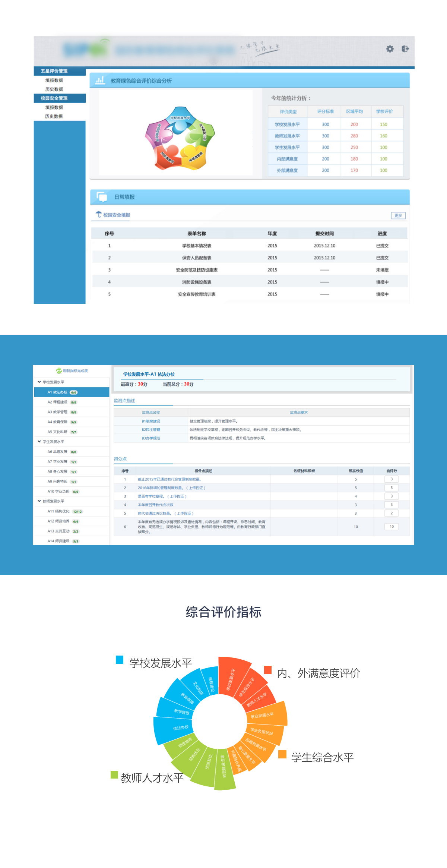Click the green 教师人才水平 legend square
Image resolution: width=447 pixels, height=868 pixels.
(114, 775)
